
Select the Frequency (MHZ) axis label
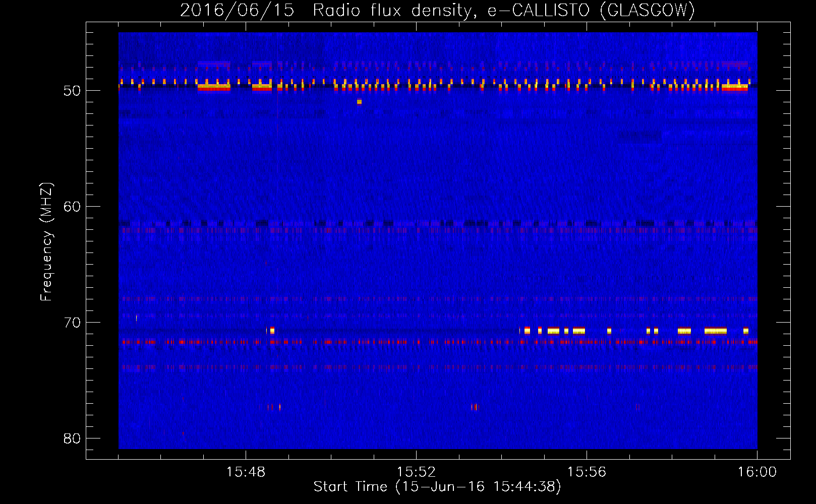(46, 242)
